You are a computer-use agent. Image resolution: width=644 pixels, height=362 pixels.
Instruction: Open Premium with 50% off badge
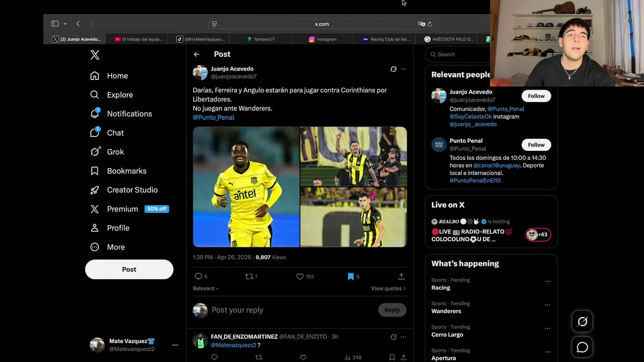coord(129,209)
